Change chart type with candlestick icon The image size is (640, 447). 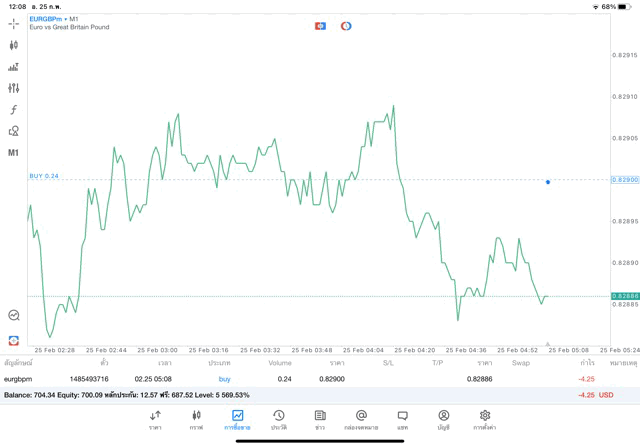[14, 45]
